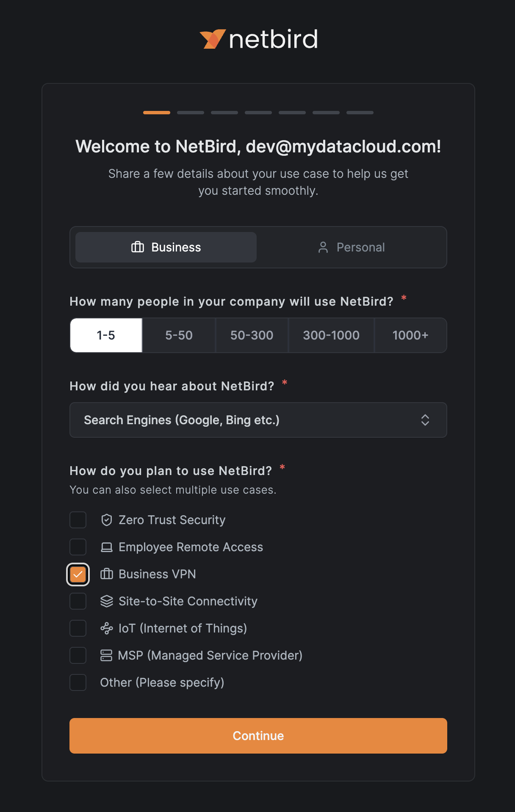The width and height of the screenshot is (515, 812).
Task: Click the server icon for MSP
Action: pos(106,655)
